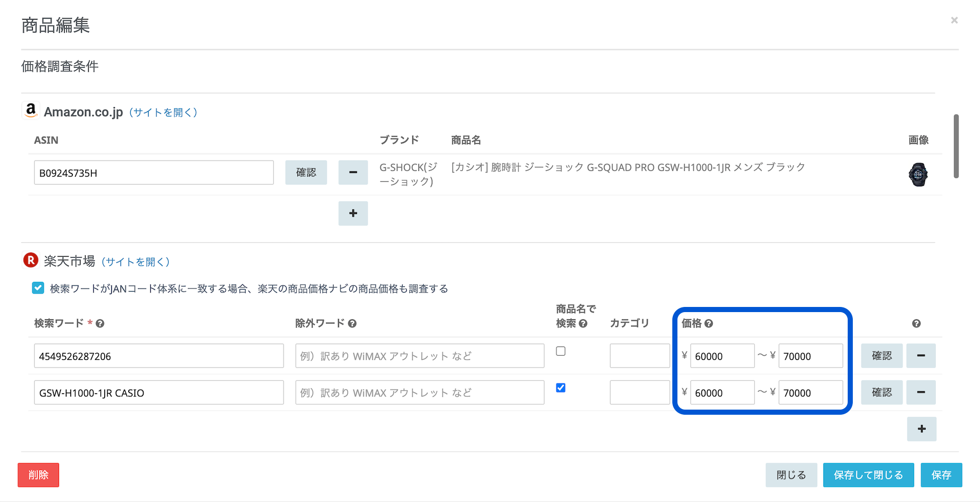
Task: Add a new Rakuten search row with plus
Action: point(921,429)
